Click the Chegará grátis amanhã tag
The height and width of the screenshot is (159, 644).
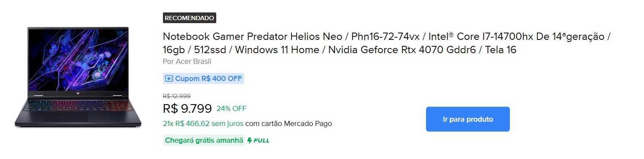pyautogui.click(x=204, y=141)
